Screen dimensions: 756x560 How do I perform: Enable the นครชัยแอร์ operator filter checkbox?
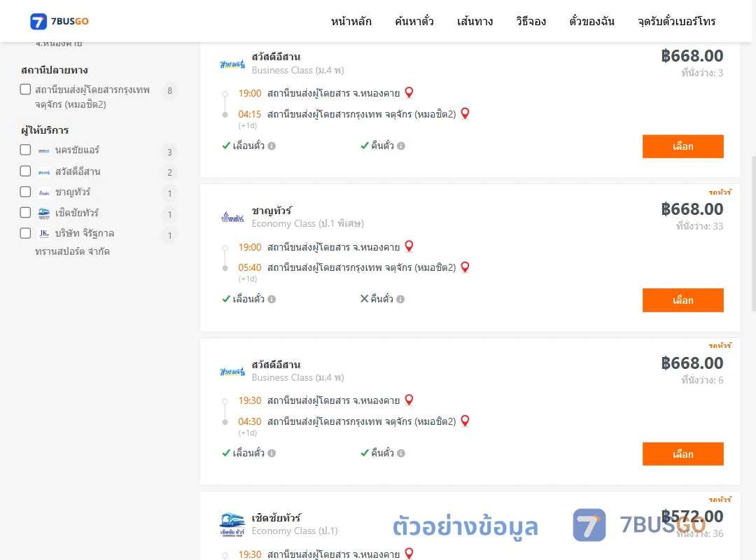(x=26, y=150)
